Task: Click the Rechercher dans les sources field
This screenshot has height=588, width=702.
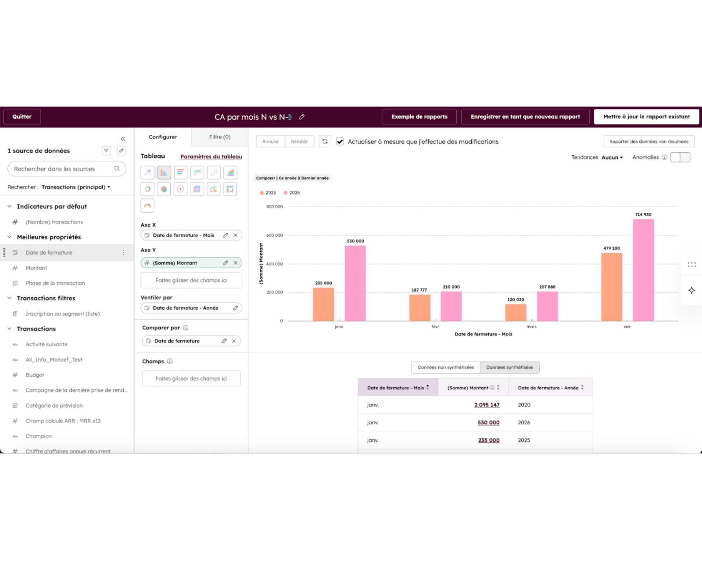Action: coord(67,169)
